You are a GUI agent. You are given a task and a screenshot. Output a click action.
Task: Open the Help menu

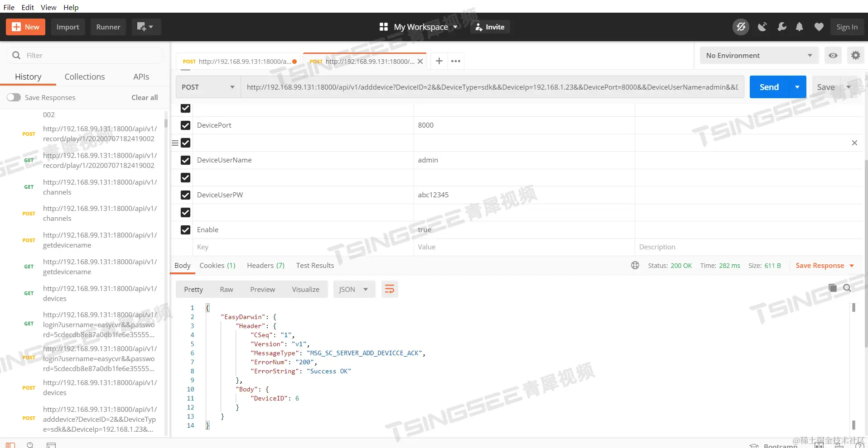[x=71, y=7]
